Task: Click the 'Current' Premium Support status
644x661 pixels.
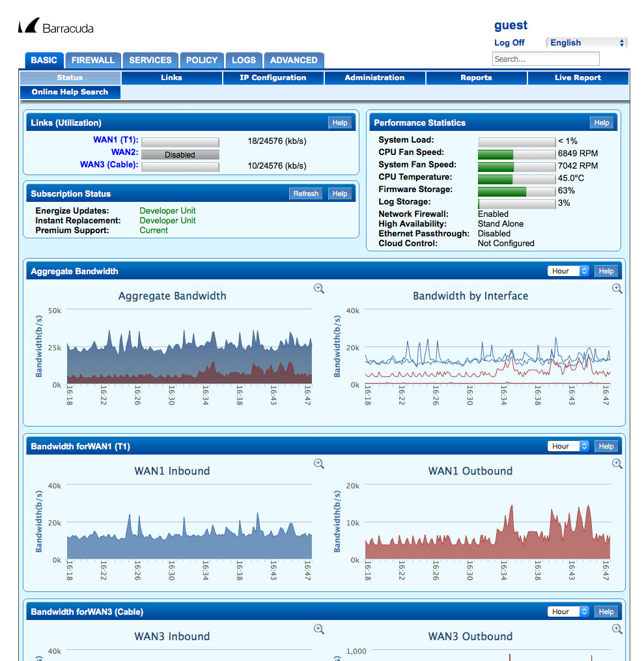Action: pos(154,230)
